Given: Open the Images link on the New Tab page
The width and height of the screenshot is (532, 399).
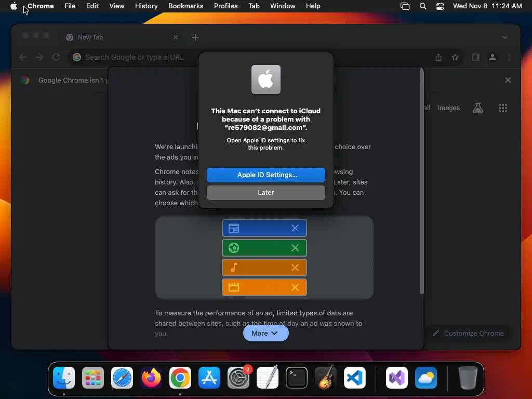Looking at the screenshot, I should point(448,108).
